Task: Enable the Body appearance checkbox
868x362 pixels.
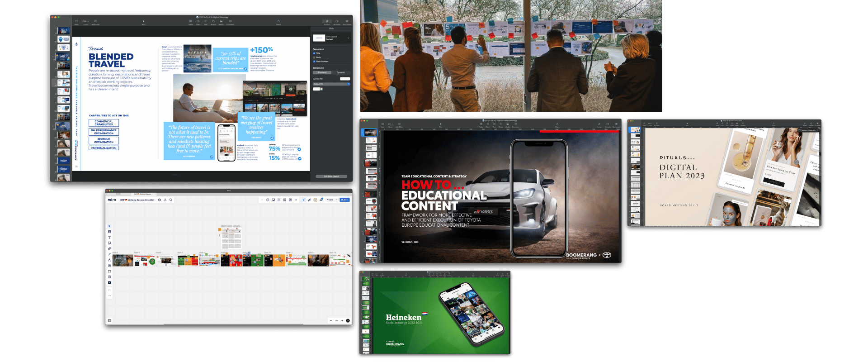Action: coord(314,57)
